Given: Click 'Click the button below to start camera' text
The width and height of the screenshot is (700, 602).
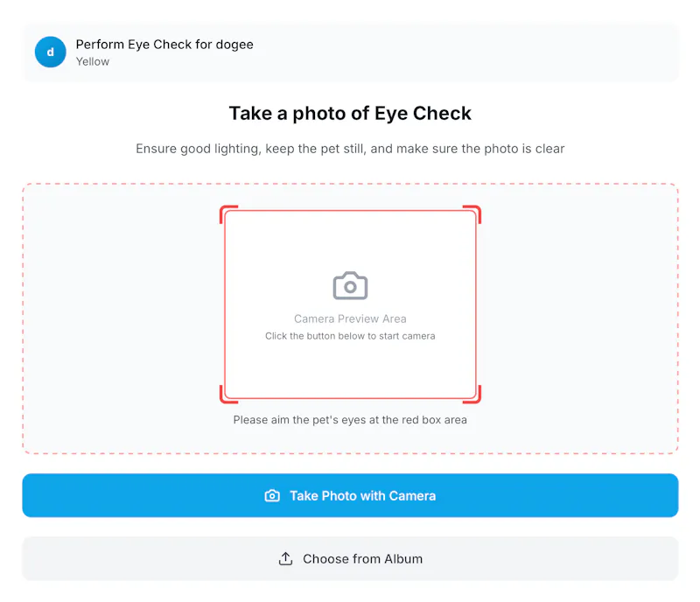Looking at the screenshot, I should pos(350,336).
